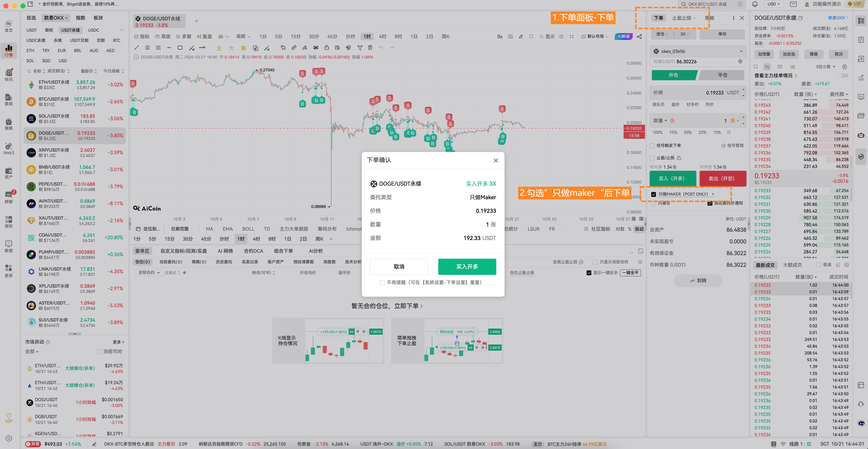Viewport: 868px width, 449px height.
Task: Check the 不再提醒 checkbox in dialog
Action: (x=382, y=283)
